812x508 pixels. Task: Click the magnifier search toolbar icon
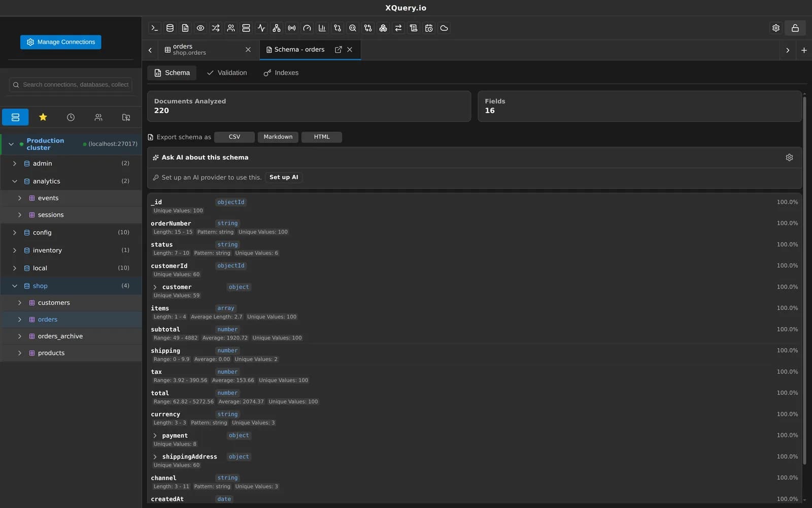(353, 28)
